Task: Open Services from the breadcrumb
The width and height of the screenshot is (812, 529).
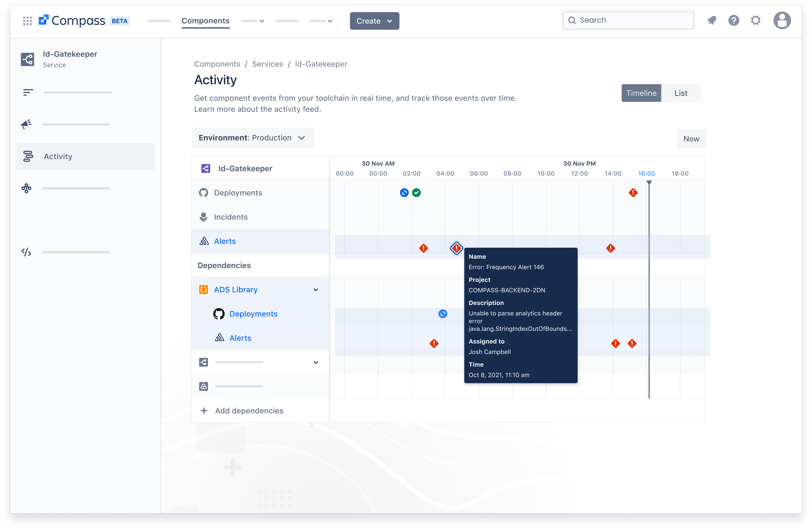Action: [x=268, y=64]
